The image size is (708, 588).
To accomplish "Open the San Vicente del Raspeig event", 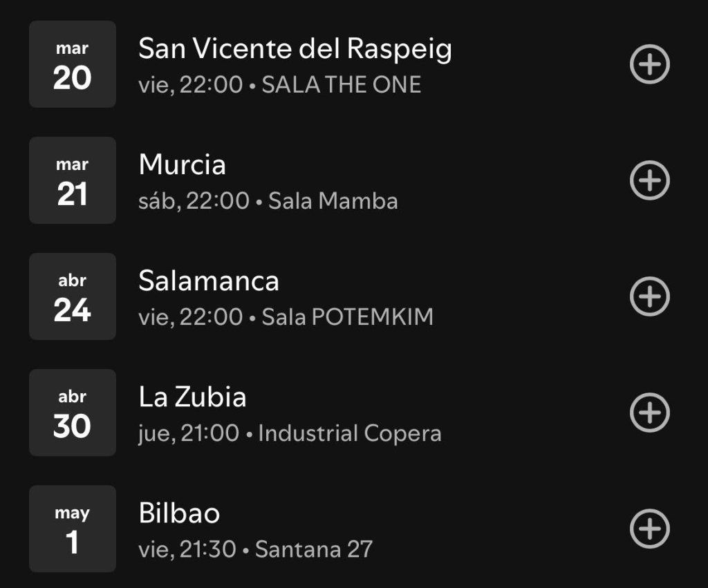I will click(295, 49).
